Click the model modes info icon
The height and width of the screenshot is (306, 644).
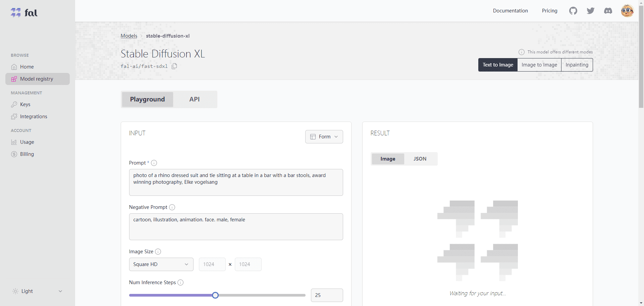(522, 52)
